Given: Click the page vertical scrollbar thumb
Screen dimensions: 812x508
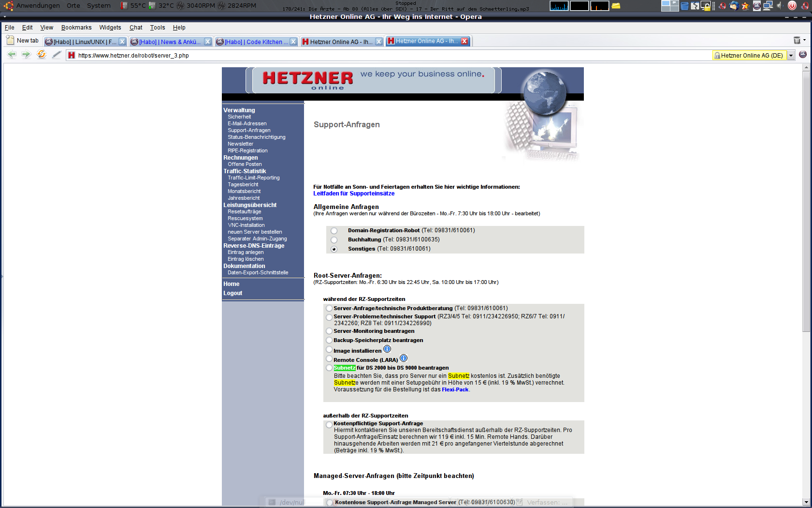Looking at the screenshot, I should coord(806,201).
